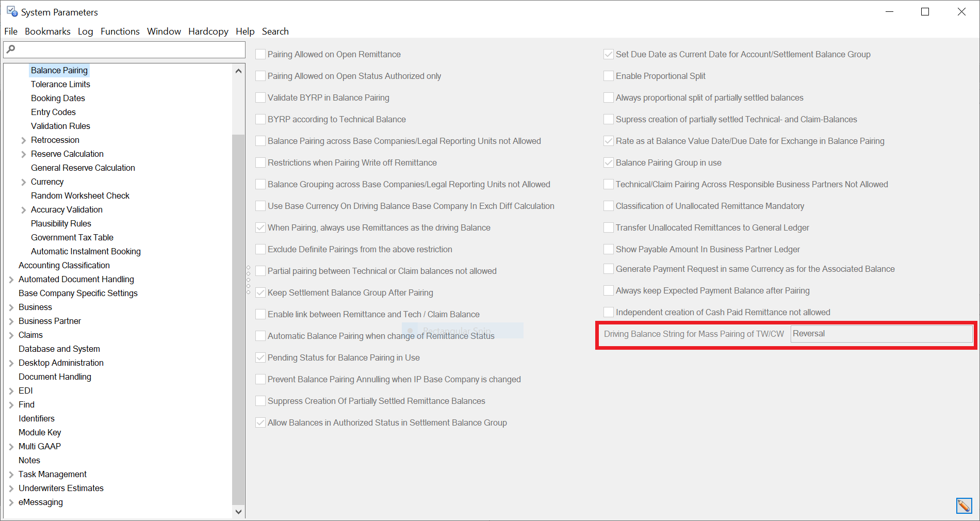Enable Pairing Allowed on Open Remittance
The width and height of the screenshot is (980, 521).
coord(261,54)
